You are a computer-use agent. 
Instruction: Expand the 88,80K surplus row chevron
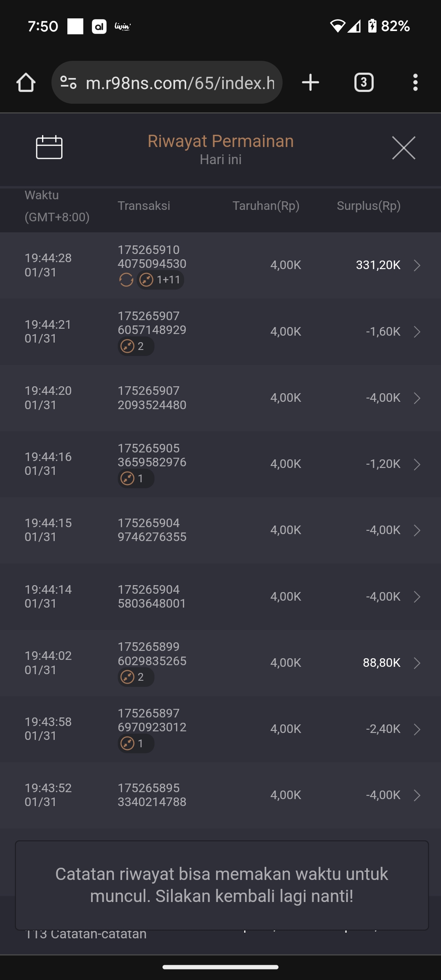pyautogui.click(x=417, y=663)
